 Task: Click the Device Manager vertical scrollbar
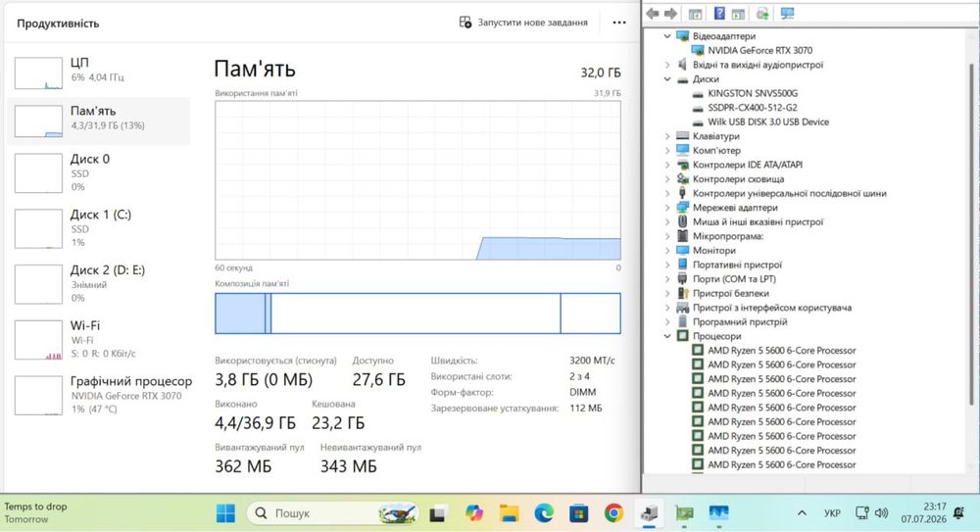point(970,234)
